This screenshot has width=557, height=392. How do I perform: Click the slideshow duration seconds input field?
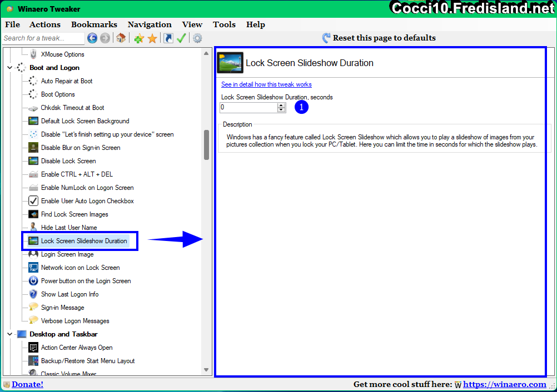(248, 108)
